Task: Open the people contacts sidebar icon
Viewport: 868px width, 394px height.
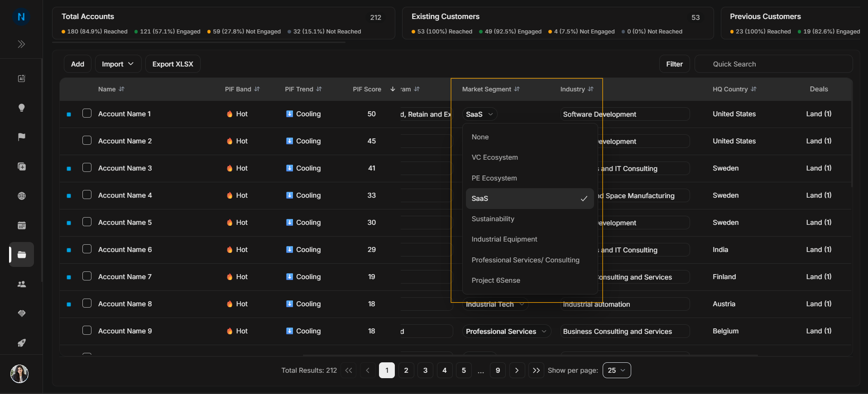Action: pyautogui.click(x=21, y=284)
